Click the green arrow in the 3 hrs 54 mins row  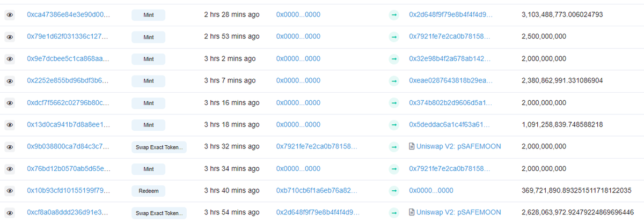[394, 213]
